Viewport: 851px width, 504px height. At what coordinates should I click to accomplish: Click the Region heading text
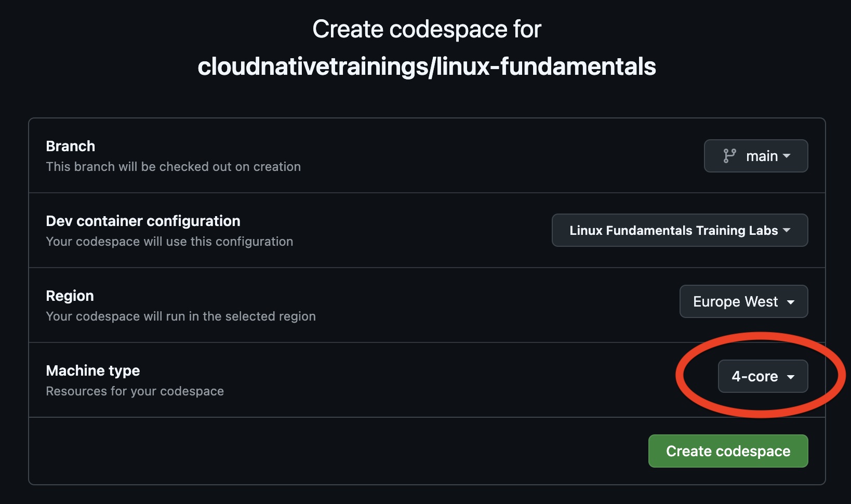(70, 296)
